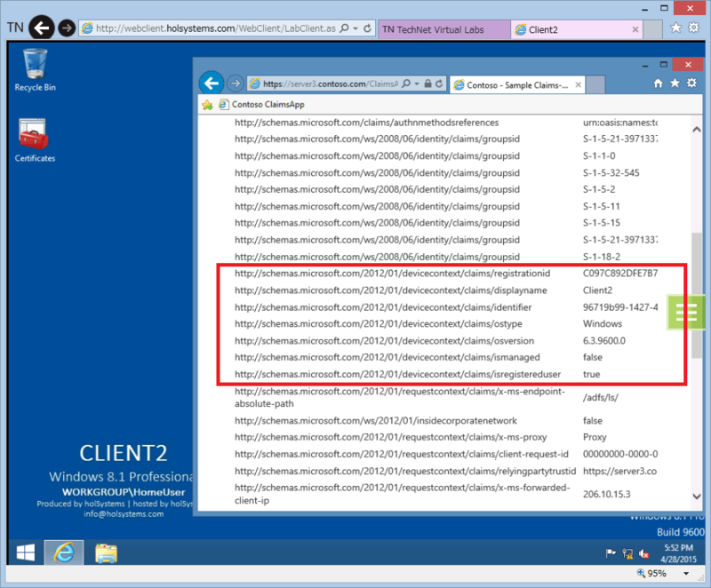711x588 pixels.
Task: Open address dropdown in outer browser bar
Action: click(x=355, y=28)
